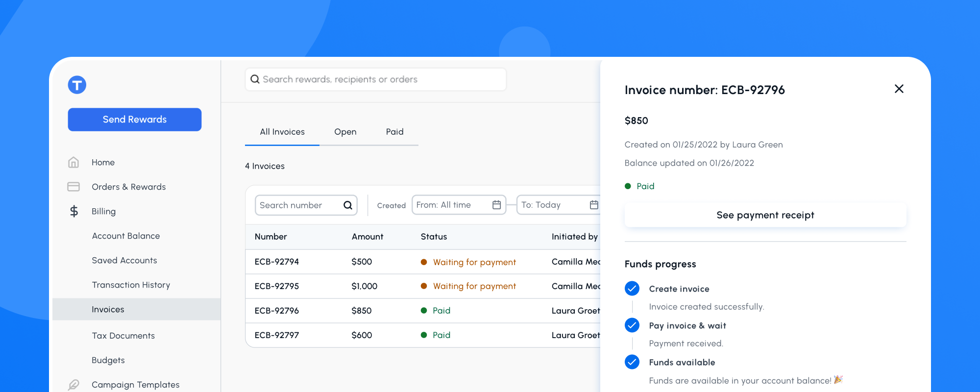This screenshot has width=980, height=392.
Task: Click Waiting for payment status of ECB-92794
Action: coord(474,262)
